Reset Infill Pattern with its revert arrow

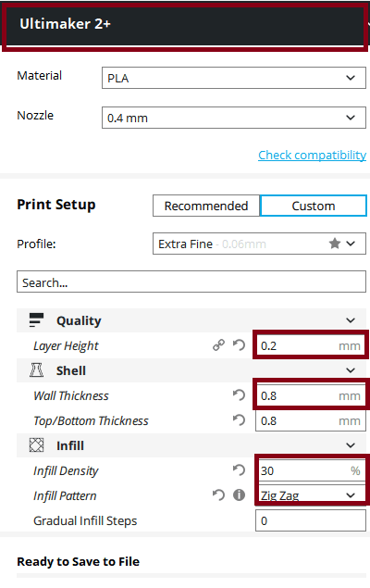pos(218,495)
